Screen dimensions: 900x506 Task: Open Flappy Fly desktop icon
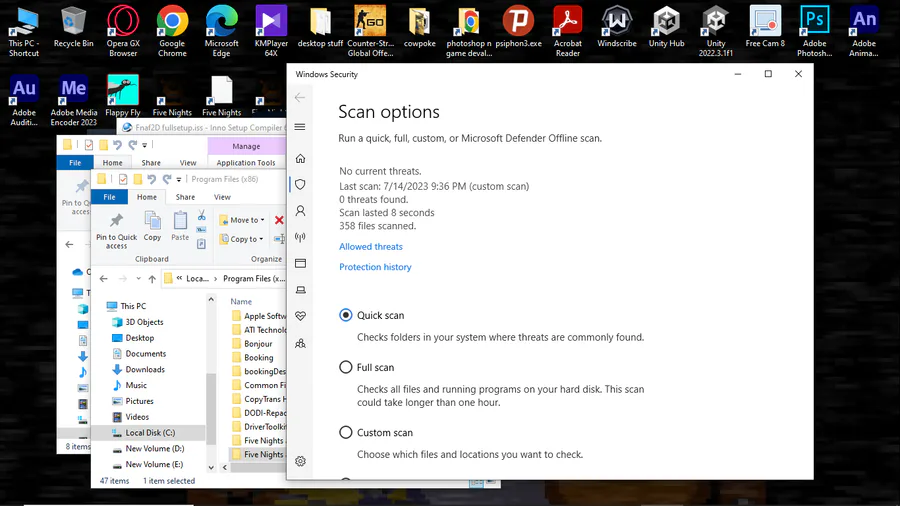123,96
